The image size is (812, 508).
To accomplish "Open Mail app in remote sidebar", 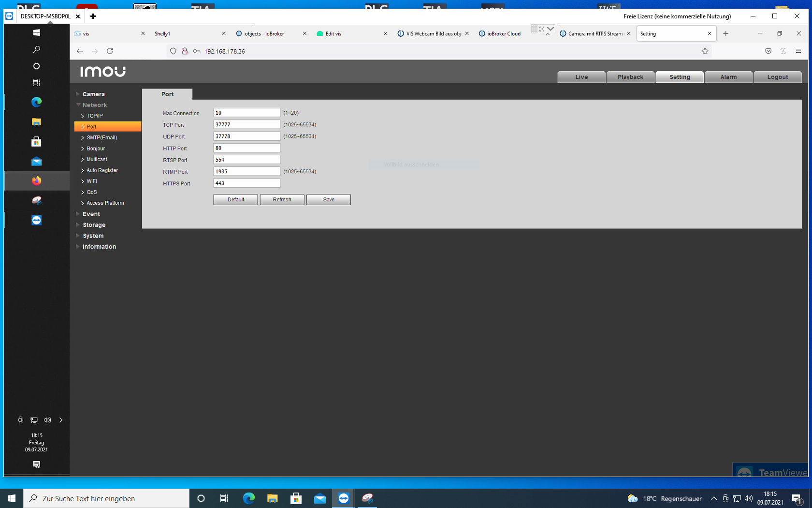I will pyautogui.click(x=36, y=162).
